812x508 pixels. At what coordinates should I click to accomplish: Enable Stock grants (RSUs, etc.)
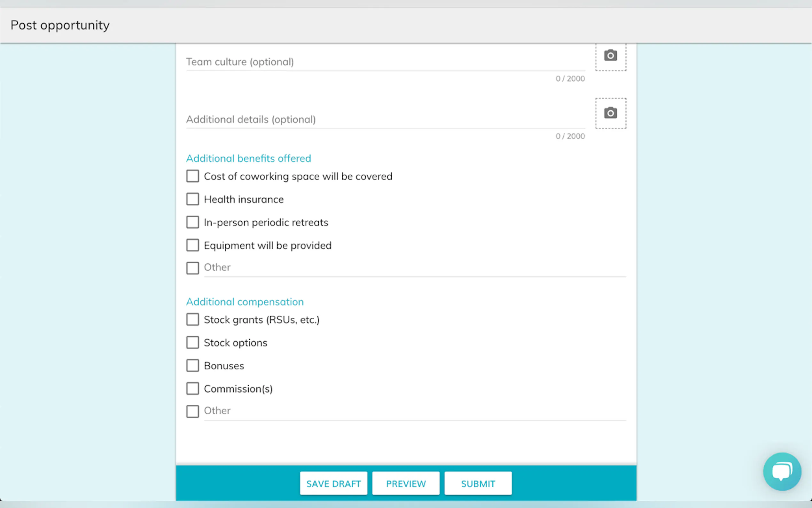193,320
